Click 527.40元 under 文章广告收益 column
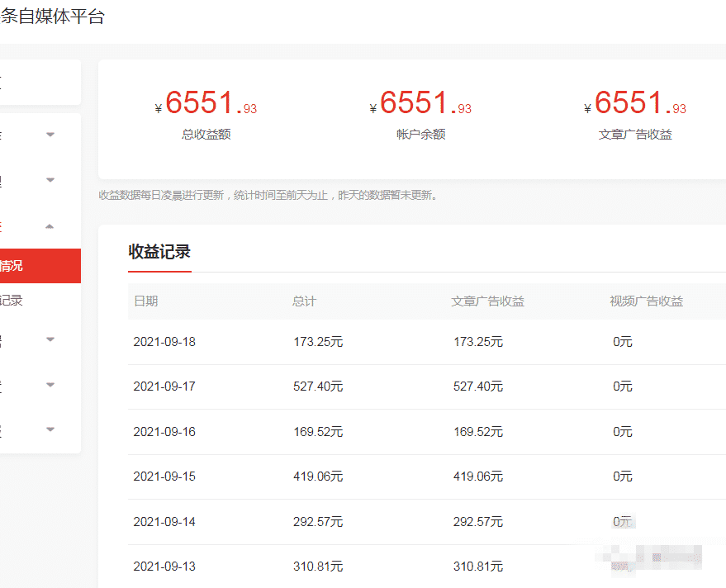The width and height of the screenshot is (726, 588). coord(478,386)
